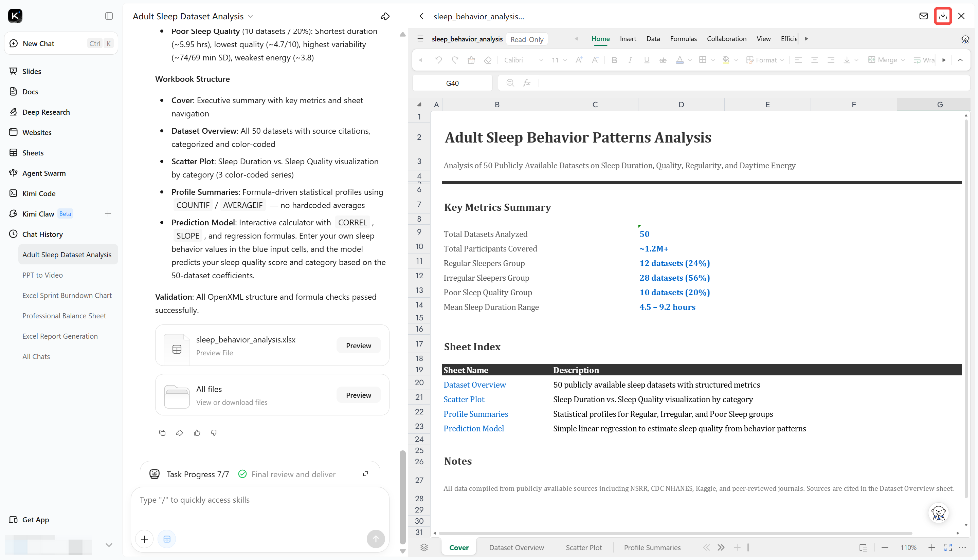Collapse the left sidebar panel
Viewport: 978px width, 560px height.
(x=109, y=16)
